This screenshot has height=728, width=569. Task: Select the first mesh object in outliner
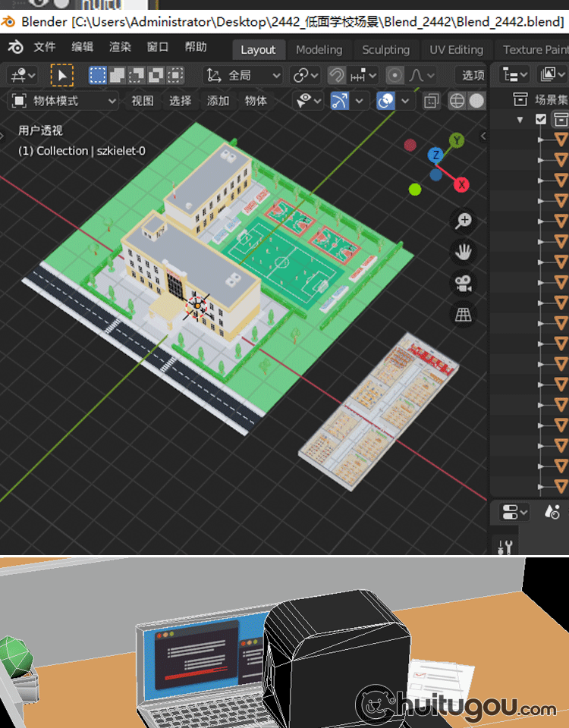tap(561, 140)
